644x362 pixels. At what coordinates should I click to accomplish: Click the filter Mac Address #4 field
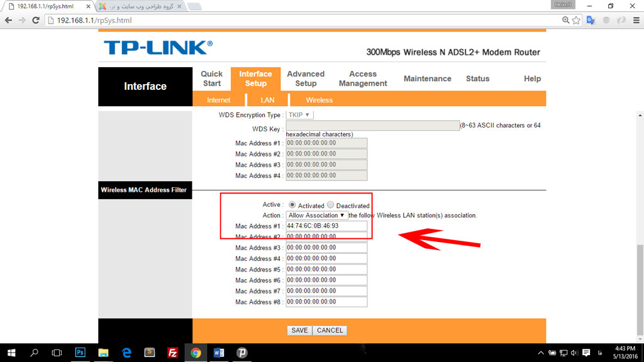coord(326,258)
